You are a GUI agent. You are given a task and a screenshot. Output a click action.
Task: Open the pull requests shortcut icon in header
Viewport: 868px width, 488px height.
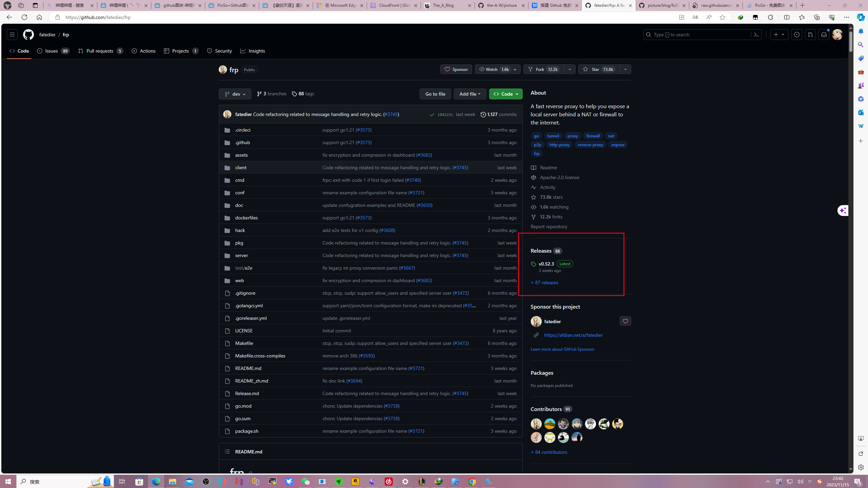(810, 35)
